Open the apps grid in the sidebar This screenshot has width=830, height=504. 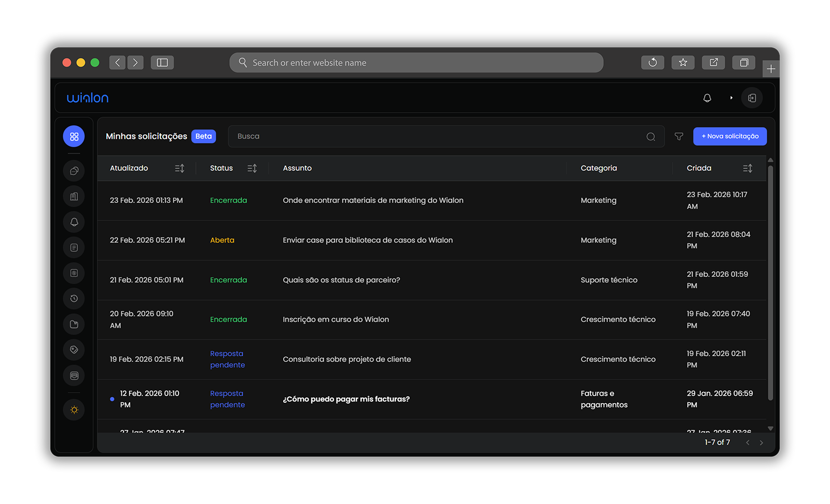pyautogui.click(x=74, y=136)
